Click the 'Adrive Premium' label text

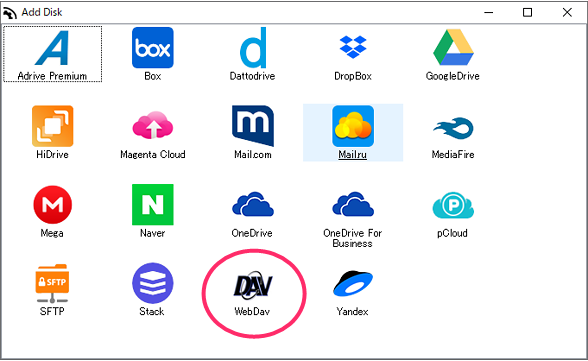(x=52, y=76)
